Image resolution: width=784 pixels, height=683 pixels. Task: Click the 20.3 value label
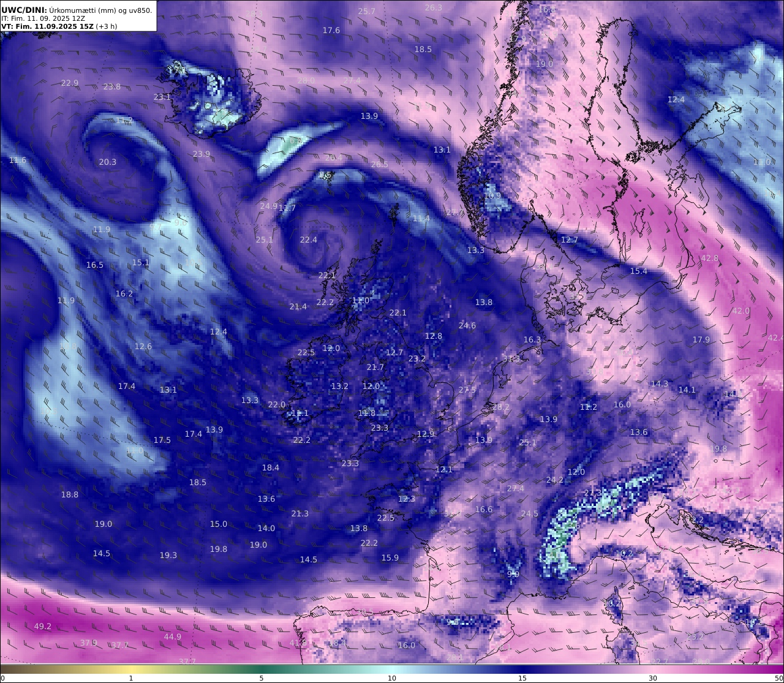point(108,162)
